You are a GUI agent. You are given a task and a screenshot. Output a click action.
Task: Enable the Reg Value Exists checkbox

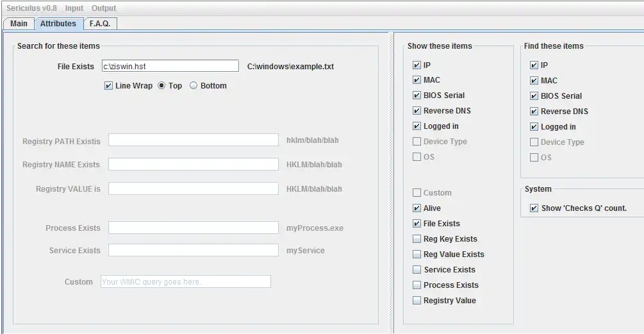coord(417,255)
